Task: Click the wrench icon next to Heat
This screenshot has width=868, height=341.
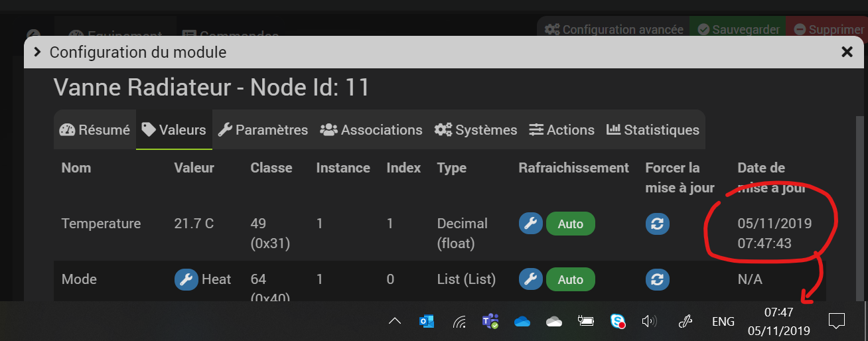Action: [x=186, y=279]
